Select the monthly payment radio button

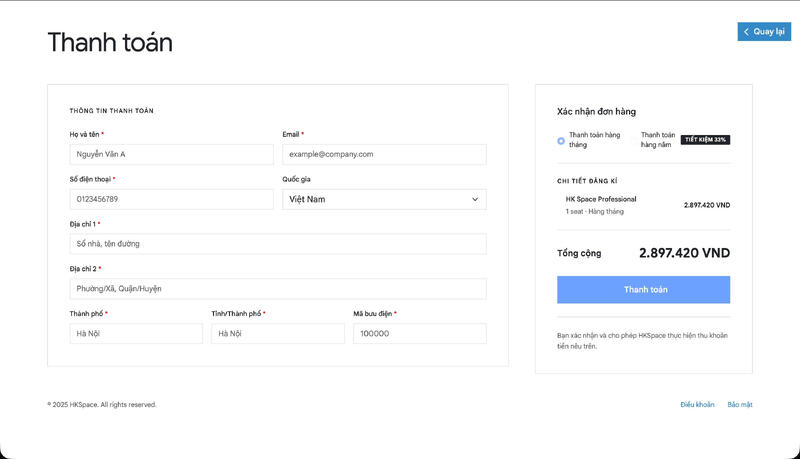coord(561,140)
